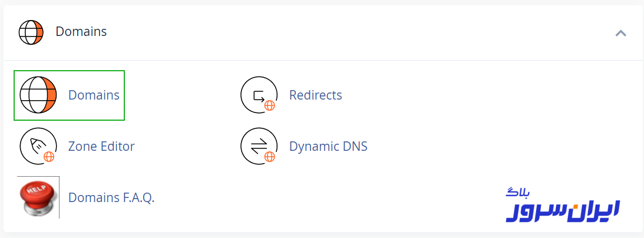This screenshot has height=238, width=644.
Task: Open the Domains F.A.Q. link
Action: (x=111, y=197)
